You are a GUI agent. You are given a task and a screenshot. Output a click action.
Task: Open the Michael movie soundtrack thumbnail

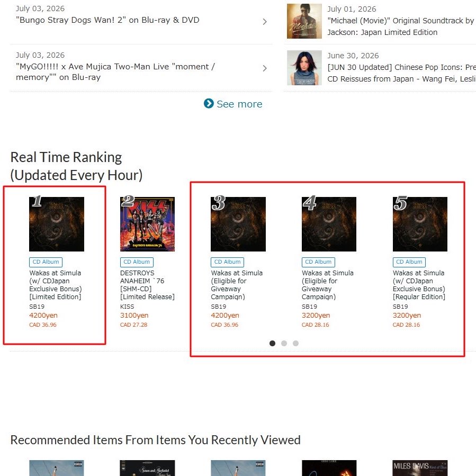point(304,21)
